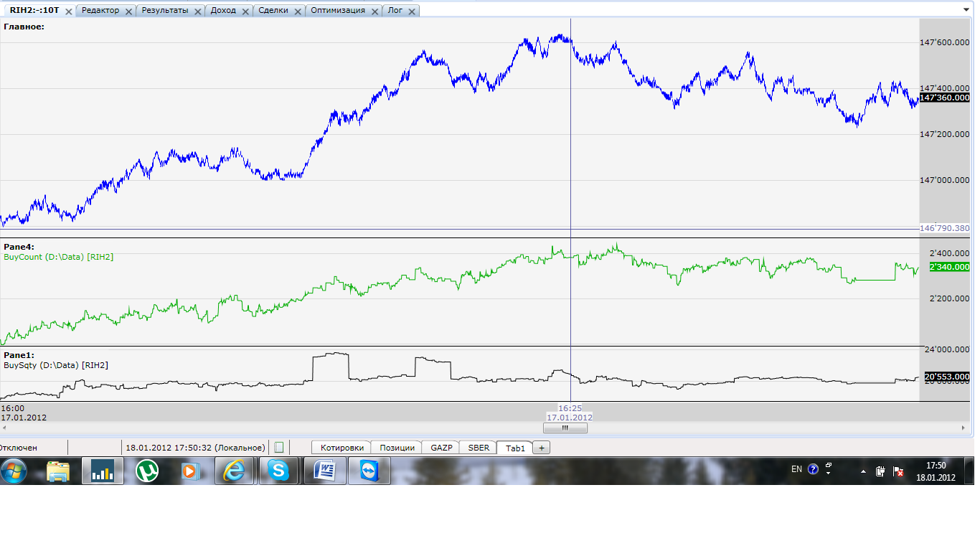The image size is (980, 551).
Task: Open the Результаты tab
Action: point(165,11)
